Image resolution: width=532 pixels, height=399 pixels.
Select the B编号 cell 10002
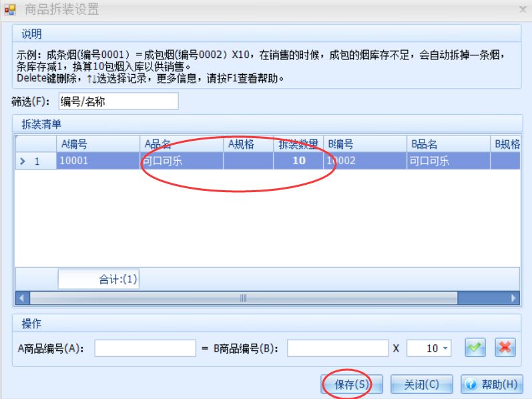point(365,161)
